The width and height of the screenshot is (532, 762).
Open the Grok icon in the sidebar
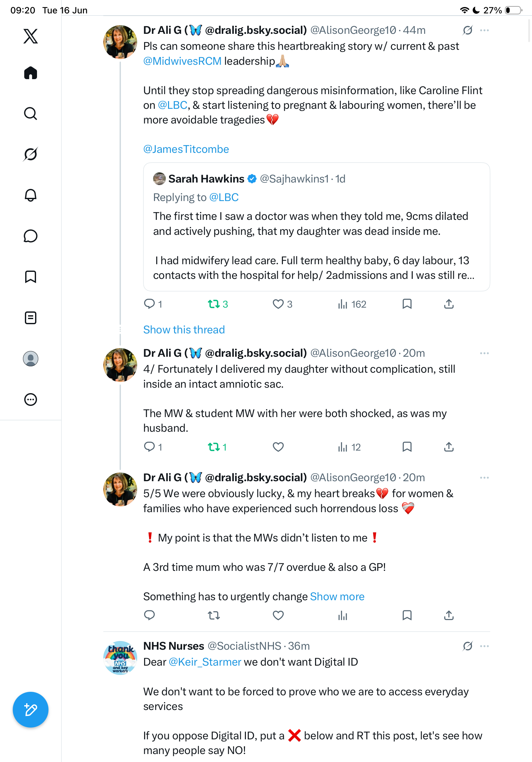(x=31, y=154)
